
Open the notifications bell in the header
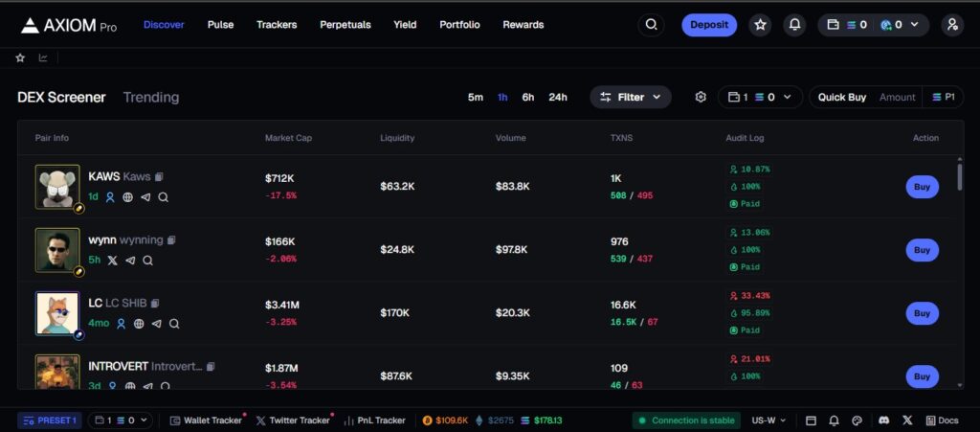click(794, 25)
